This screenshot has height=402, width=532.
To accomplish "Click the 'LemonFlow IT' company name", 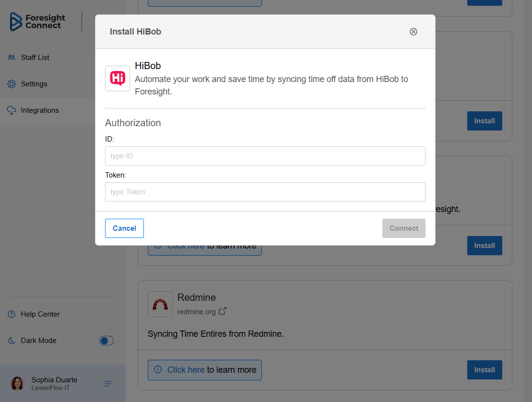I will pos(50,388).
